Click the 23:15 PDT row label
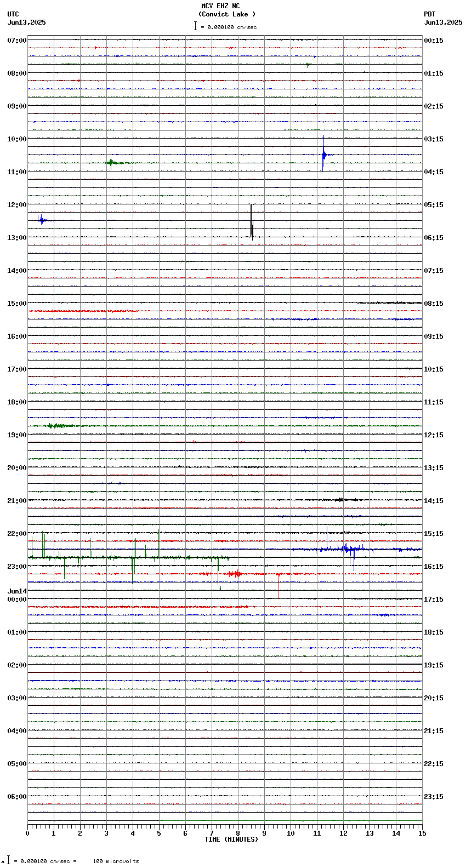 [434, 797]
